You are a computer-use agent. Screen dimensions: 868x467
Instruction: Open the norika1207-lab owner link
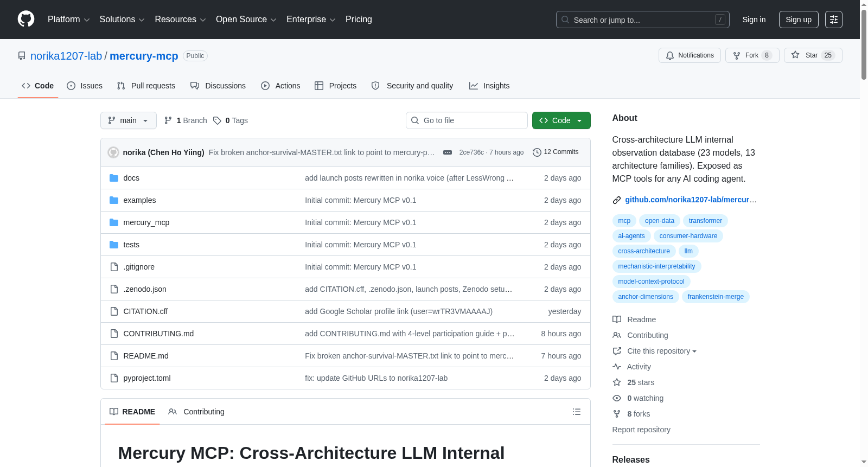(66, 56)
